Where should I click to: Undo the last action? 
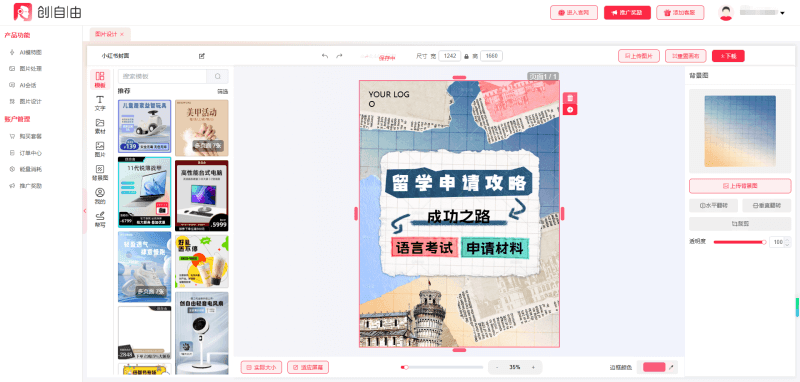point(325,56)
